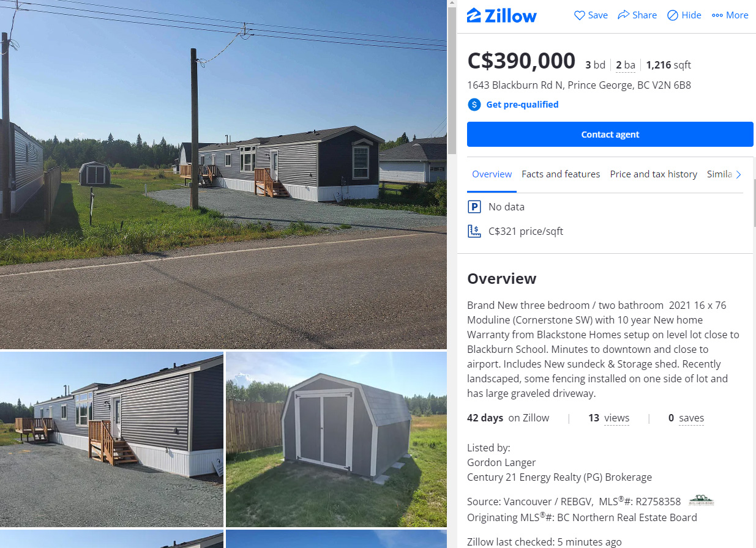The width and height of the screenshot is (756, 548).
Task: Save listing with heart icon
Action: [591, 15]
